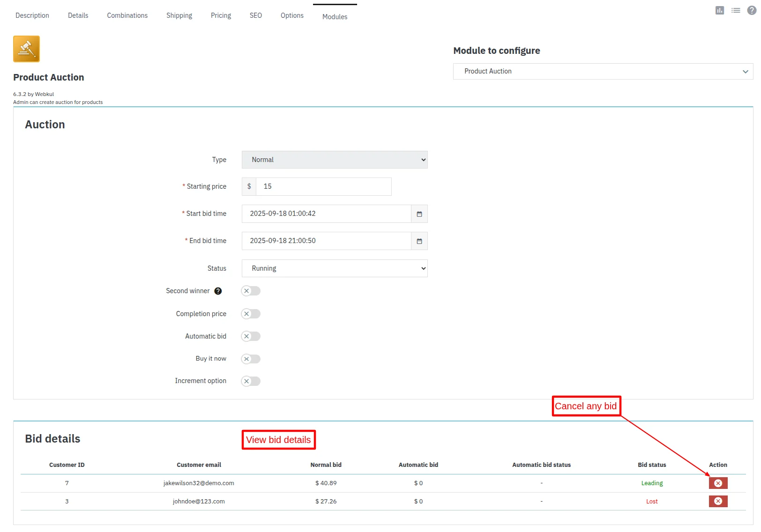Click the Second winner tooltip help icon
This screenshot has height=532, width=761.
click(x=218, y=291)
